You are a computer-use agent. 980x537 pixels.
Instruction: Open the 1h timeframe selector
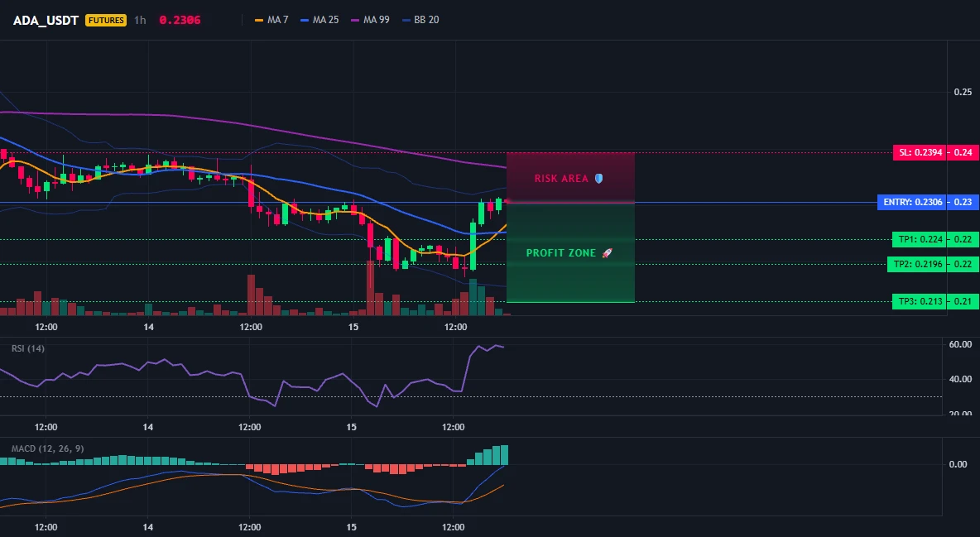[x=140, y=20]
